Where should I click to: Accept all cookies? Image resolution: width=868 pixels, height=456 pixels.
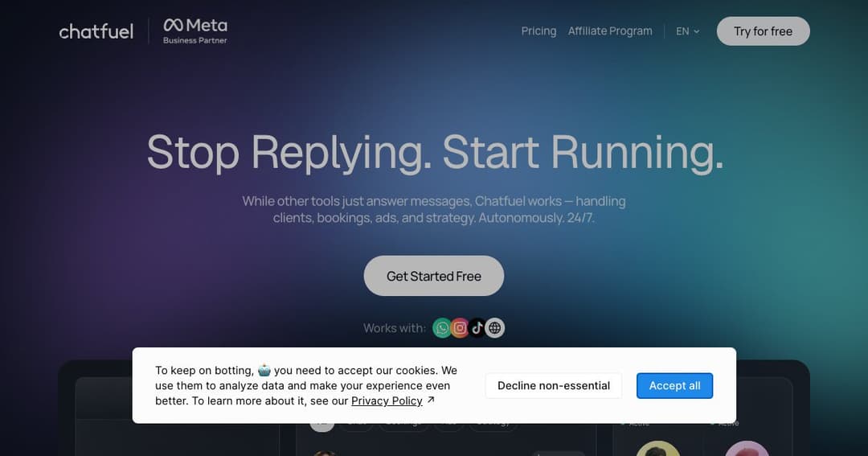tap(674, 386)
